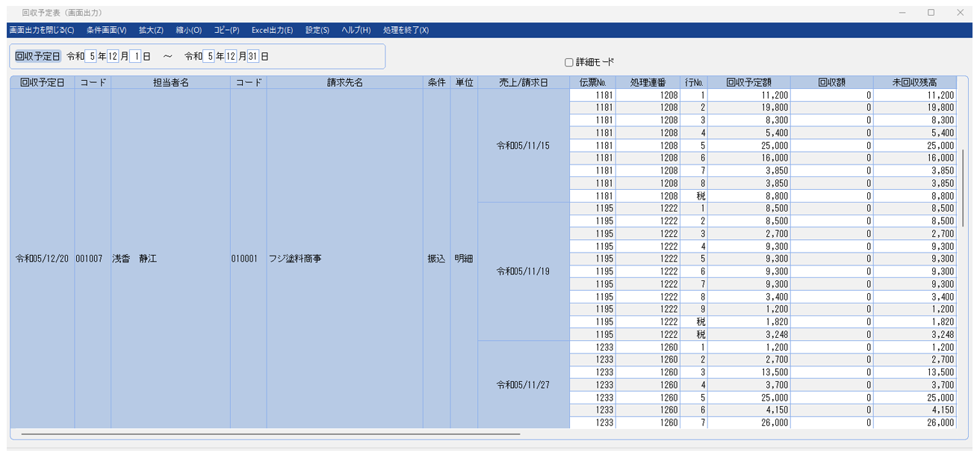Maximize the 回収予定表 window
The height and width of the screenshot is (456, 980).
click(931, 12)
